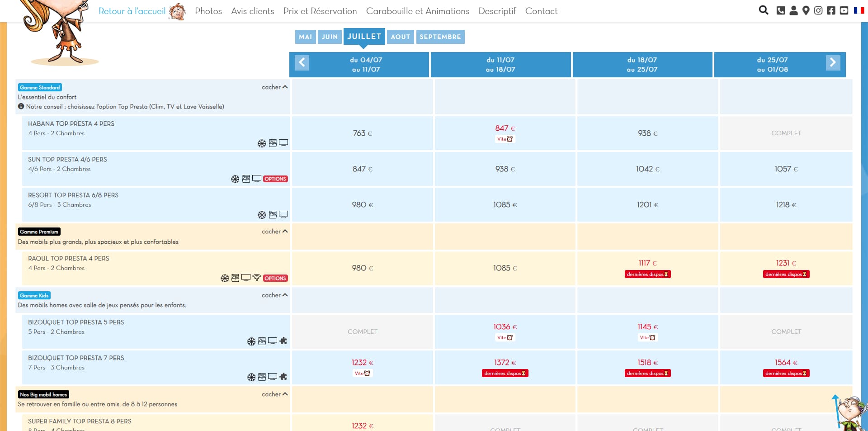Switch to the AOUT month tab
This screenshot has height=431, width=868.
(x=401, y=37)
